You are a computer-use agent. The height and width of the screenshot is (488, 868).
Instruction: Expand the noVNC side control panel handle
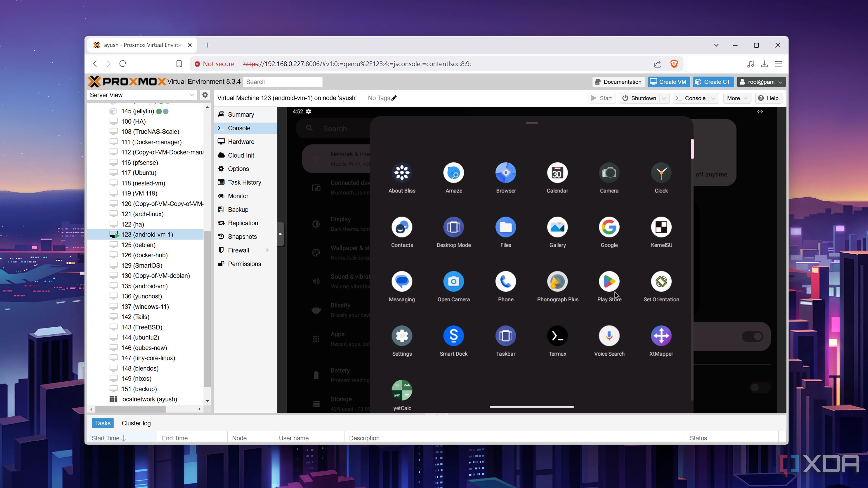tap(280, 234)
